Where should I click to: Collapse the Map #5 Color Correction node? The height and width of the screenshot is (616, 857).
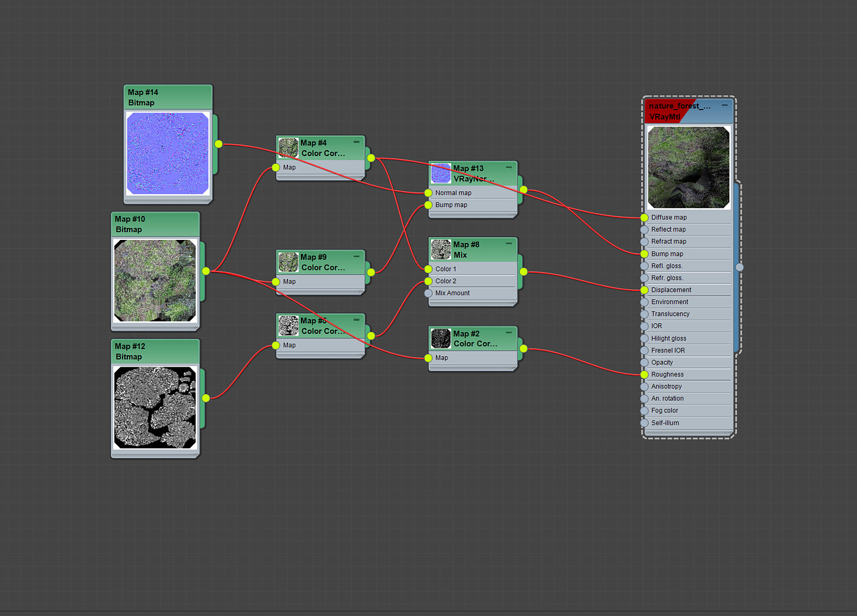356,320
